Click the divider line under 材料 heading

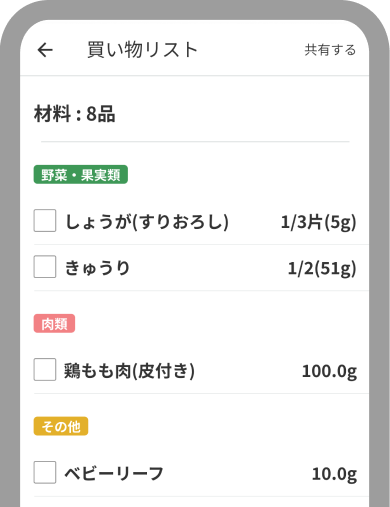pos(195,142)
